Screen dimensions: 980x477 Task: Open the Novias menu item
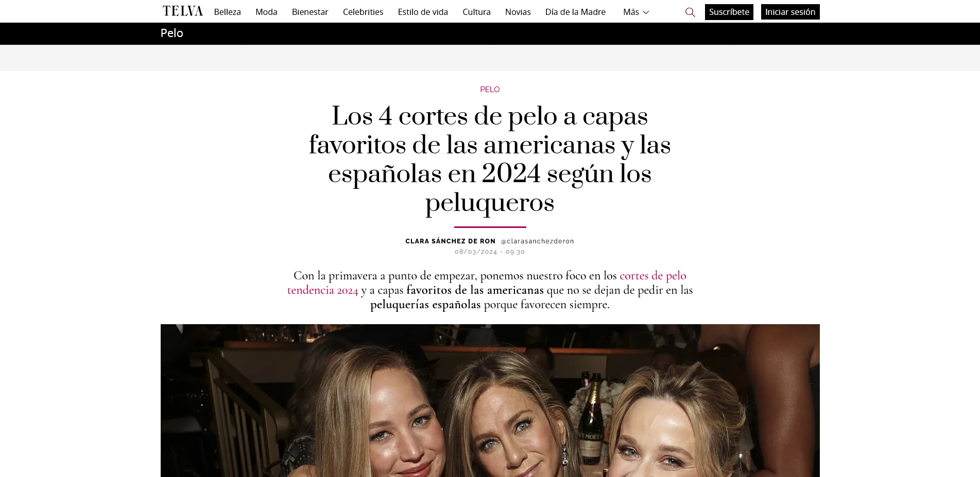click(518, 12)
